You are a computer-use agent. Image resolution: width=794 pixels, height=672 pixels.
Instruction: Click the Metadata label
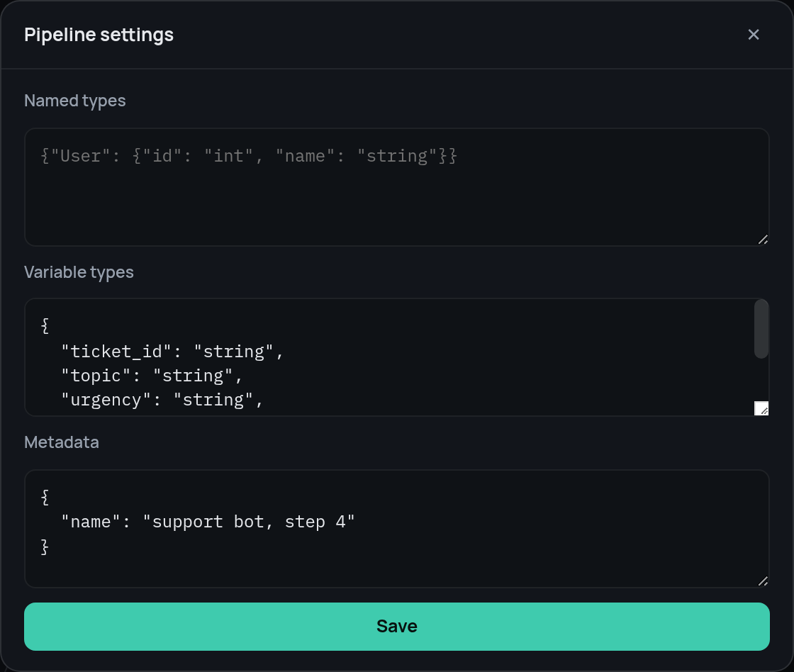62,442
